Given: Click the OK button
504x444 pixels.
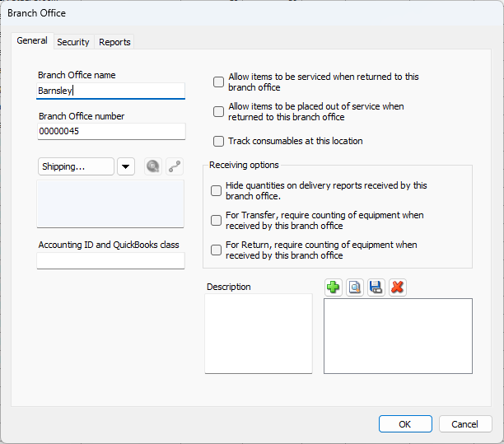Looking at the screenshot, I should pyautogui.click(x=405, y=424).
